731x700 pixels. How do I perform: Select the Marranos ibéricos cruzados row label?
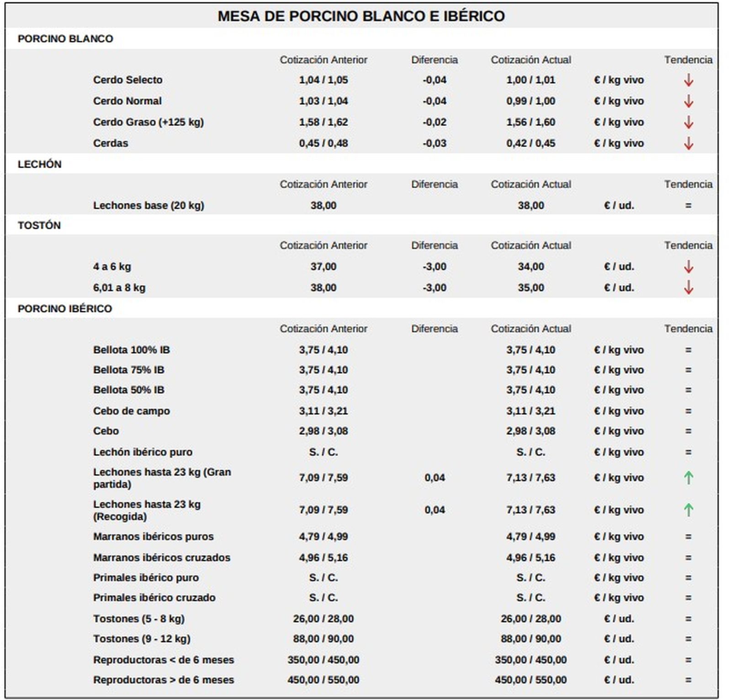pyautogui.click(x=162, y=557)
